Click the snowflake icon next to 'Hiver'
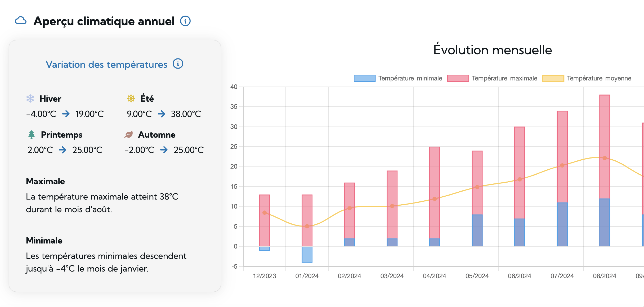This screenshot has width=644, height=307. [x=30, y=98]
